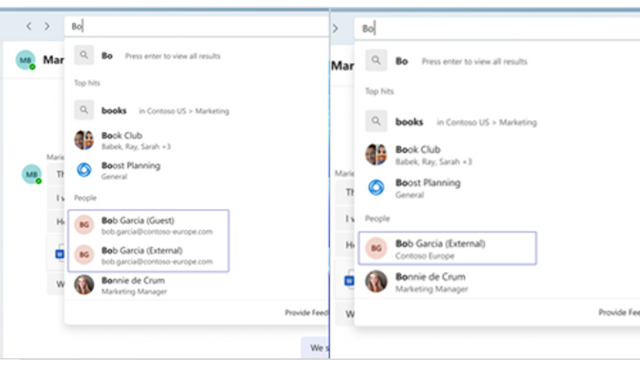This screenshot has height=365, width=640.
Task: Click 'Marketing Manager' text in left window
Action: click(134, 292)
